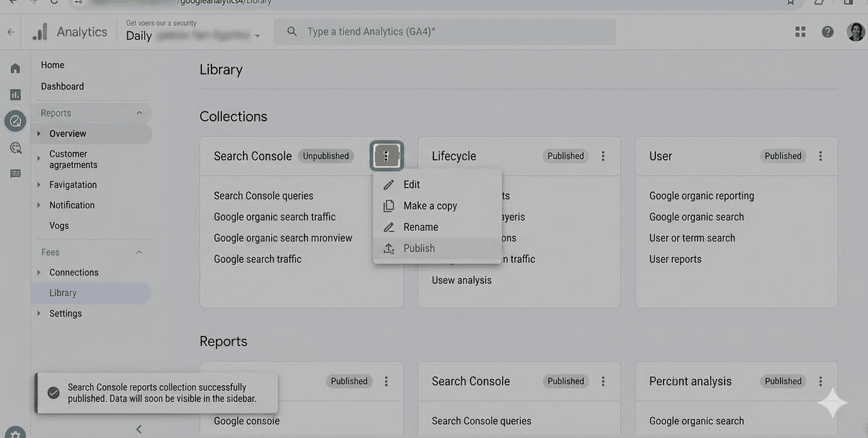This screenshot has width=868, height=438.
Task: Go back using the header arrow
Action: click(11, 31)
